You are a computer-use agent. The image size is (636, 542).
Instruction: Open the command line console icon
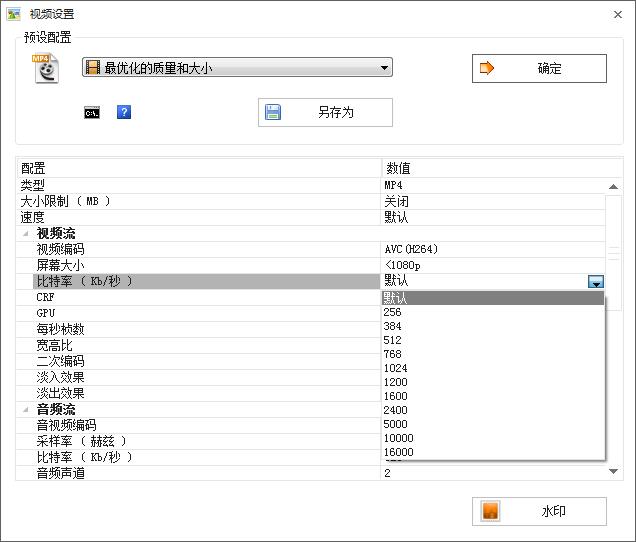coord(92,112)
